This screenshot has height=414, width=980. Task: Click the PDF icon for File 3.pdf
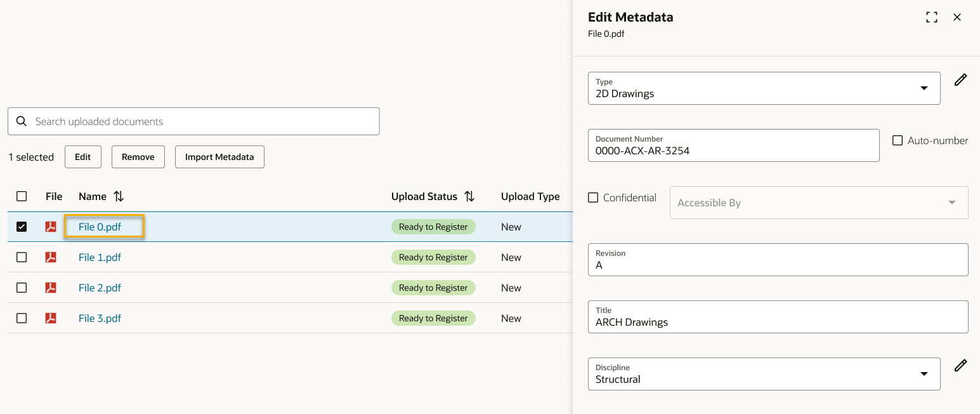coord(51,318)
